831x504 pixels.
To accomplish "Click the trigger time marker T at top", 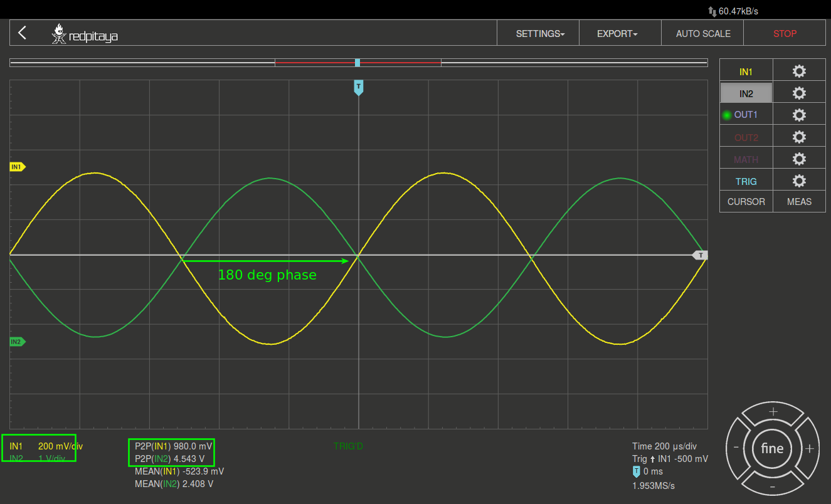I will 358,87.
